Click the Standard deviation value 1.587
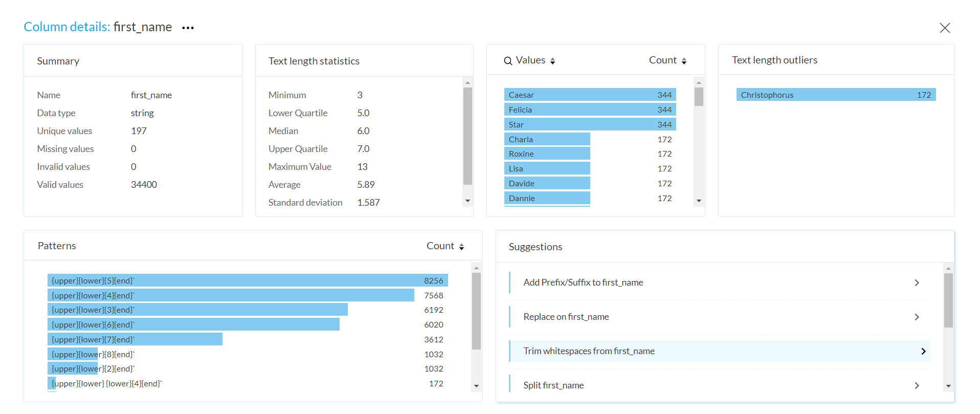Screen dimensions: 980x414 pyautogui.click(x=368, y=203)
